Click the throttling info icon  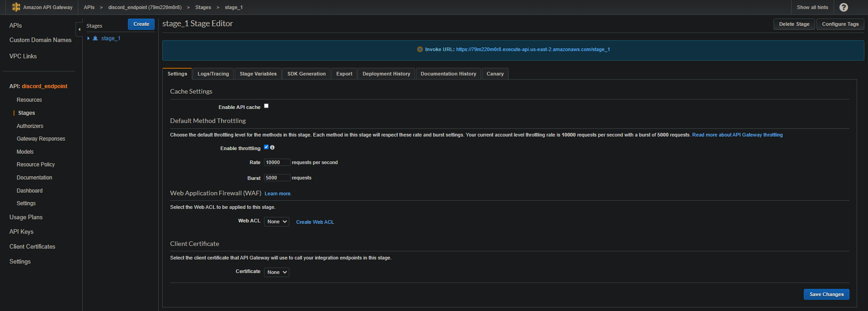coord(272,147)
